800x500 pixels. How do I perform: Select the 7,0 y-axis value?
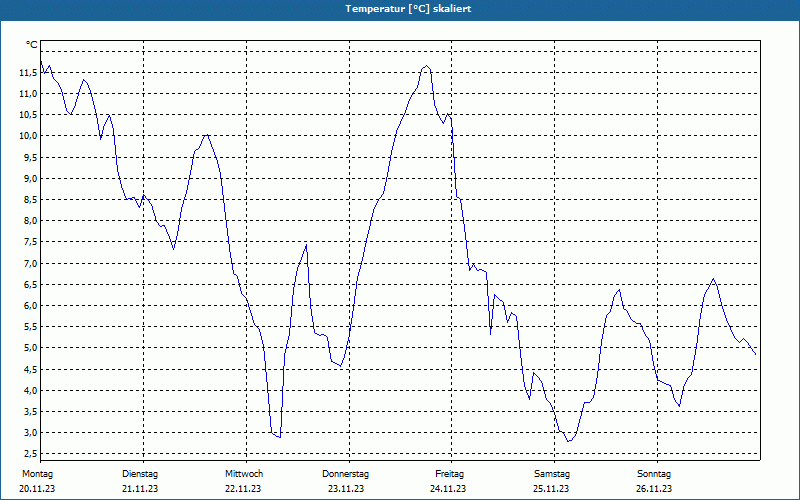[x=30, y=264]
